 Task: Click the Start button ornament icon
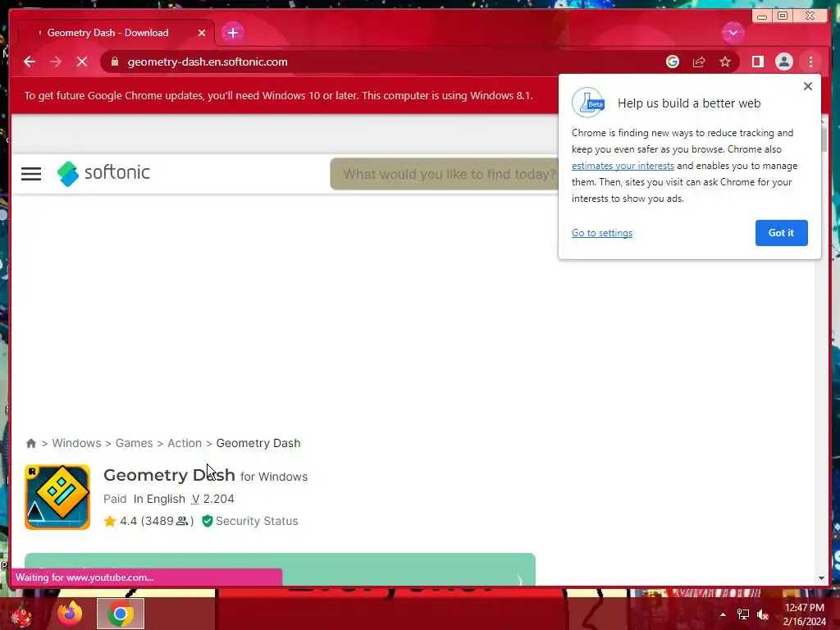(22, 614)
